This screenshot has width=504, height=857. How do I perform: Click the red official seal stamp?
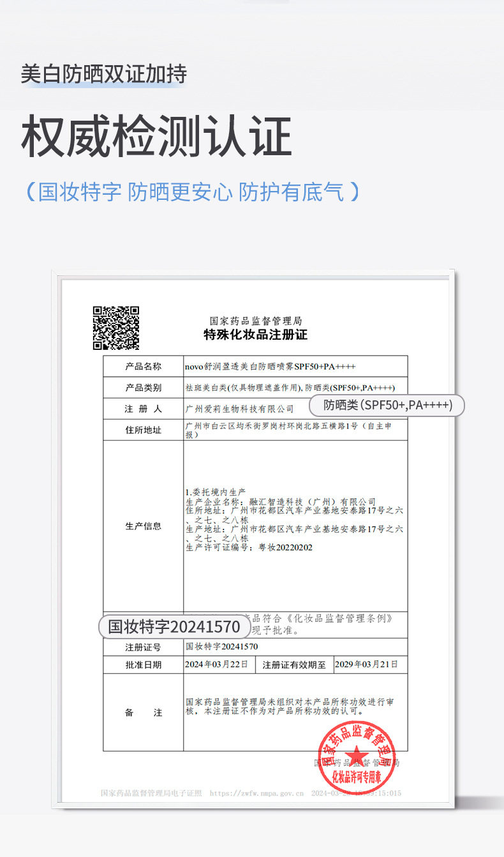tap(357, 758)
